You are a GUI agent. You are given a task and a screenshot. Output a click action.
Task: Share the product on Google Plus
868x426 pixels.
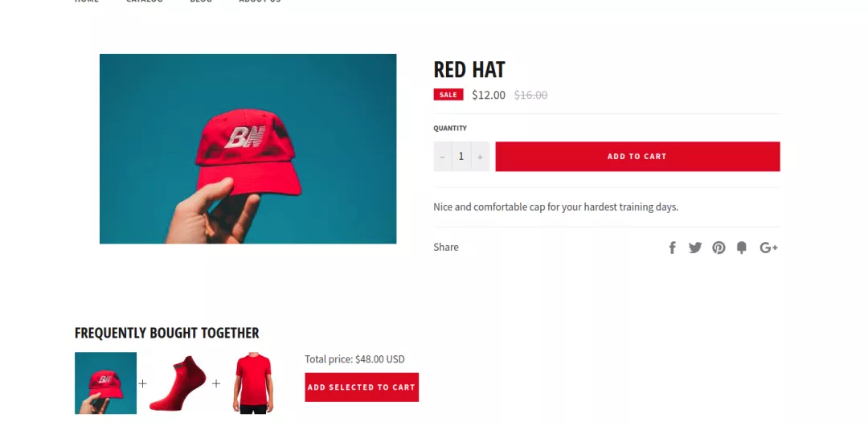769,248
